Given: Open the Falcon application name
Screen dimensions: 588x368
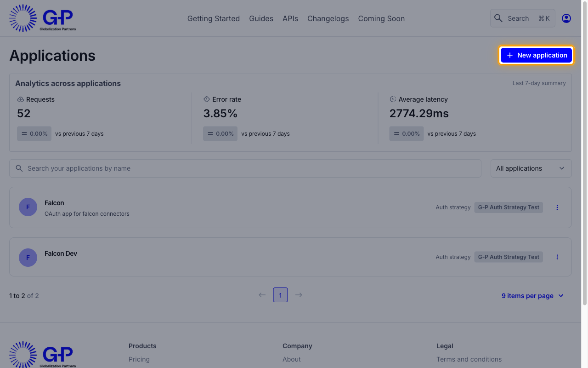Looking at the screenshot, I should click(54, 203).
